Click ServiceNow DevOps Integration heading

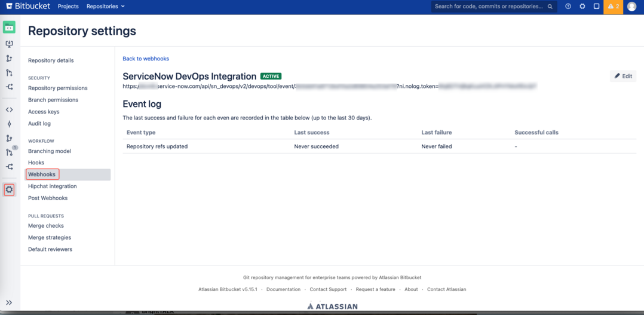(189, 76)
